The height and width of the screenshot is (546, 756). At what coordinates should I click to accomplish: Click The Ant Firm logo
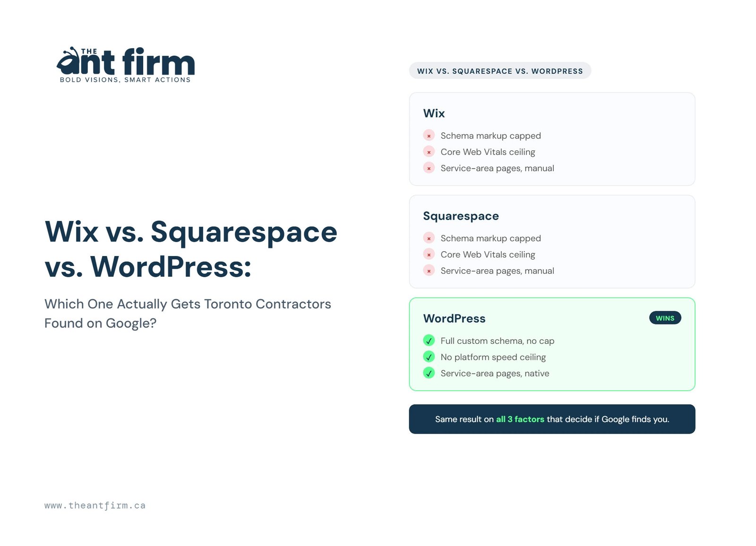pos(125,65)
